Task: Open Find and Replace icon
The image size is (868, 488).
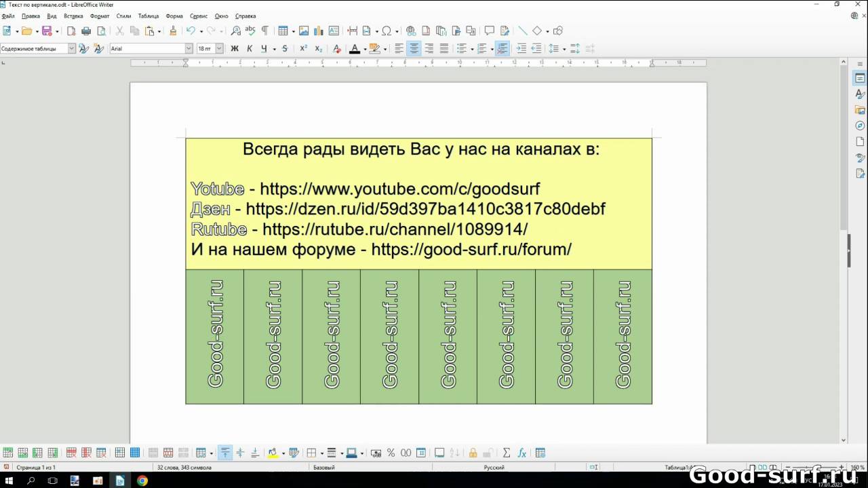Action: point(235,31)
